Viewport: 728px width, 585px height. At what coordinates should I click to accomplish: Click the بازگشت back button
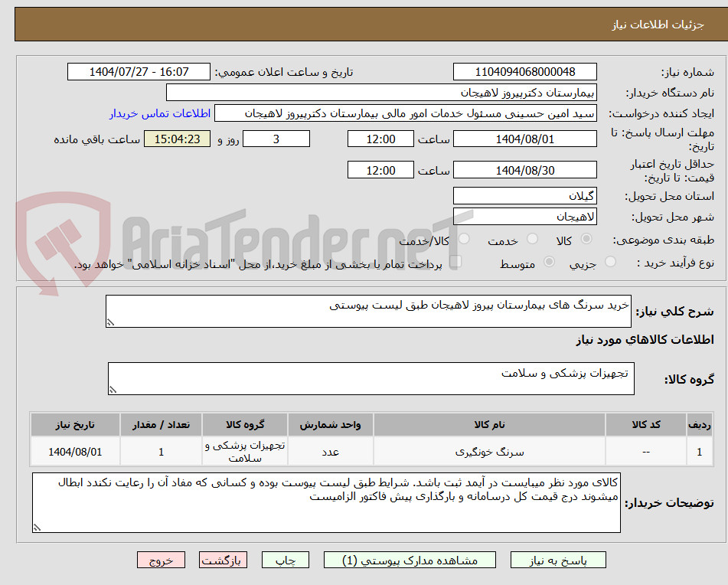click(x=223, y=560)
